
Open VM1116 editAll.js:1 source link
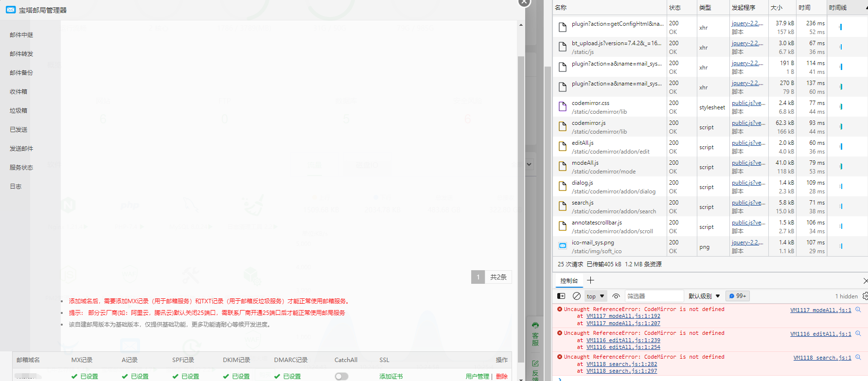coord(821,334)
